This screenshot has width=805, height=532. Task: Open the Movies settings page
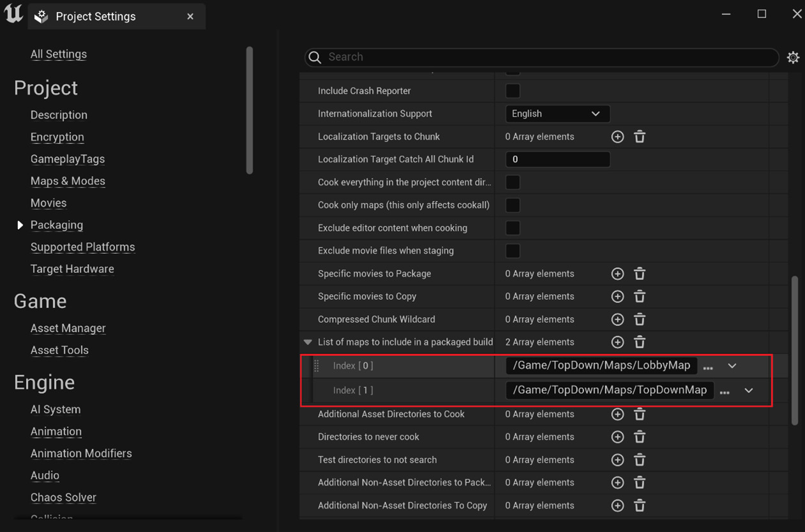point(49,203)
